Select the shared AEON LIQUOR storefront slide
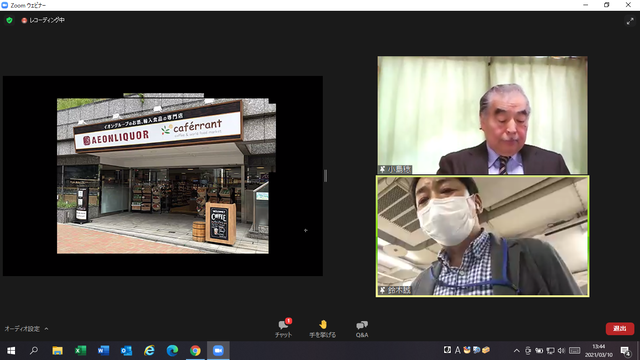The height and width of the screenshot is (360, 640). [x=163, y=176]
